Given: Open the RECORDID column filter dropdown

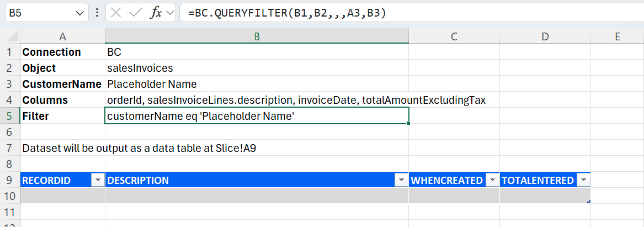Looking at the screenshot, I should tap(98, 180).
